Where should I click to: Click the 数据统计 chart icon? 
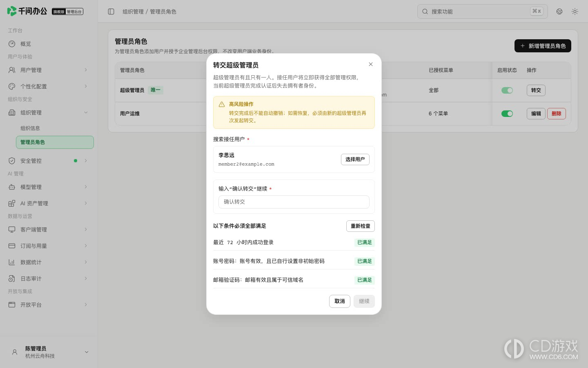(12, 262)
